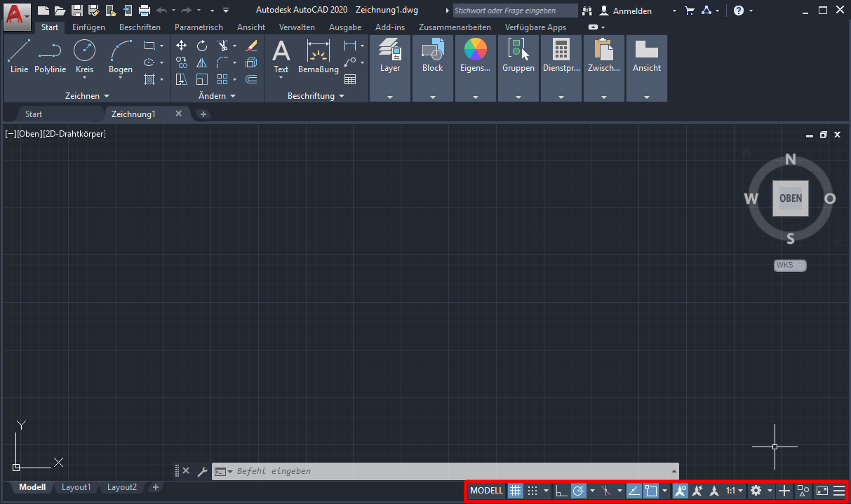Expand the Zeichnen panel
Screen dimensions: 851x504
[x=88, y=96]
